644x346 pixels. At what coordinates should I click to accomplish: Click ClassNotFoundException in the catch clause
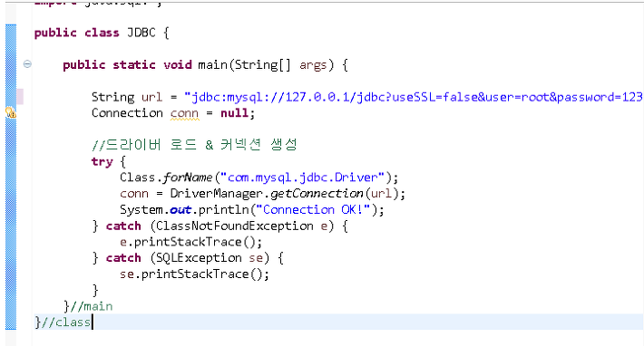tap(235, 226)
